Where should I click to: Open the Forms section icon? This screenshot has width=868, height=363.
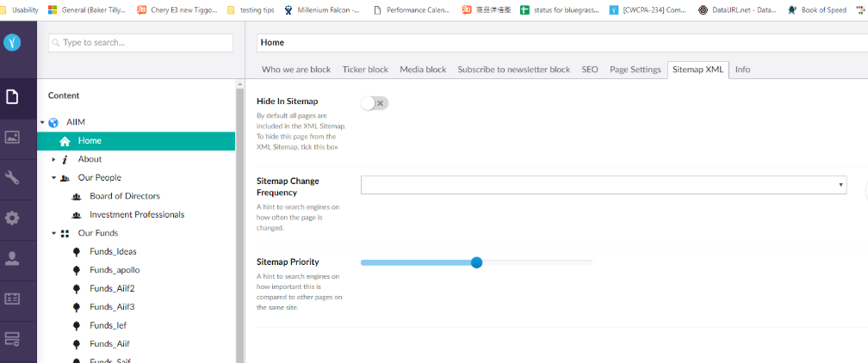12,339
